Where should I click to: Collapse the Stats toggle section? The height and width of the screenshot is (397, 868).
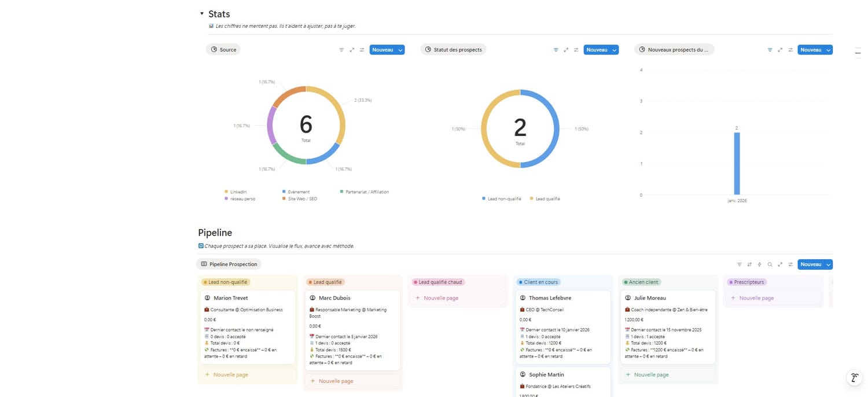(201, 14)
